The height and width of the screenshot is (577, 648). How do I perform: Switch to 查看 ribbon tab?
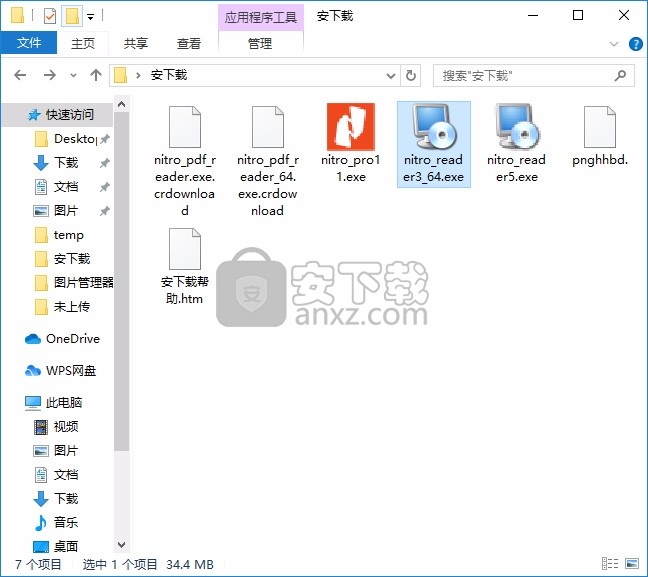(189, 43)
